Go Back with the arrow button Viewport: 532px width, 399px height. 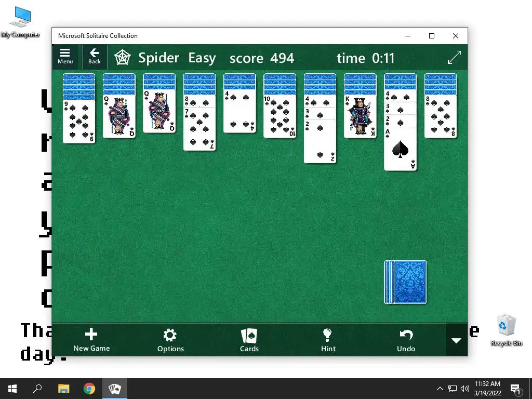point(95,57)
